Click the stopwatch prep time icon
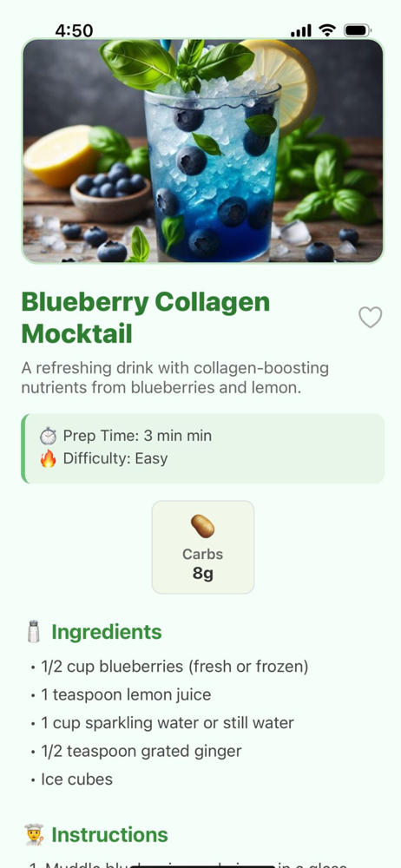401x868 pixels. pyautogui.click(x=49, y=437)
